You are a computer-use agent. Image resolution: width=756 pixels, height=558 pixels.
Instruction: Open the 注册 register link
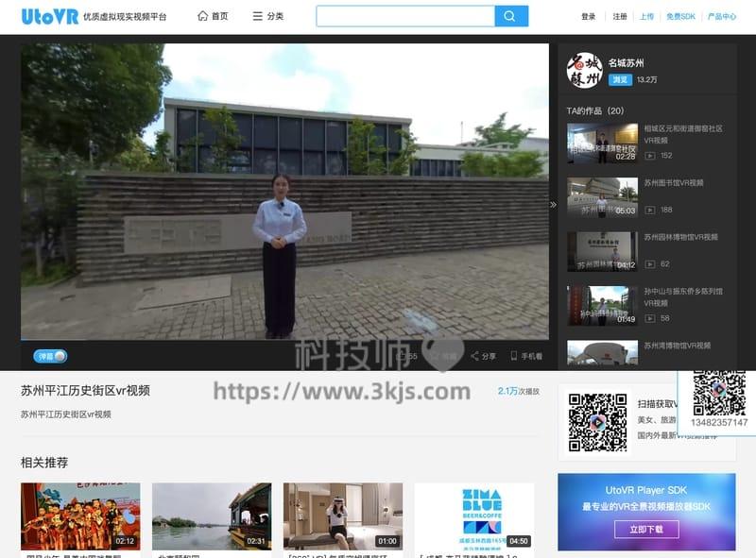click(x=620, y=16)
